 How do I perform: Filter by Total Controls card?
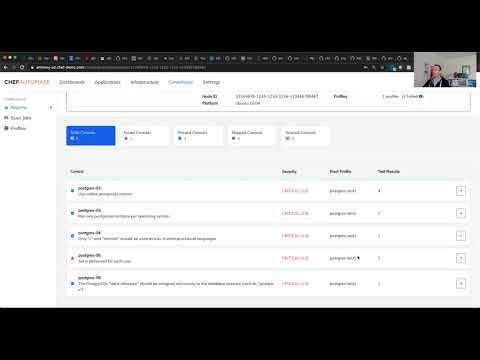click(x=91, y=136)
